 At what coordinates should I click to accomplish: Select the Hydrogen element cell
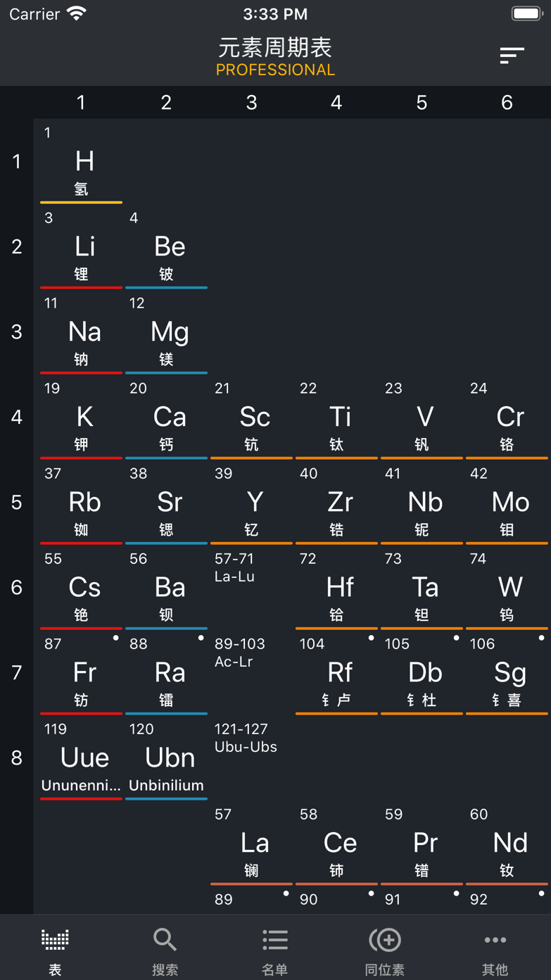point(82,163)
